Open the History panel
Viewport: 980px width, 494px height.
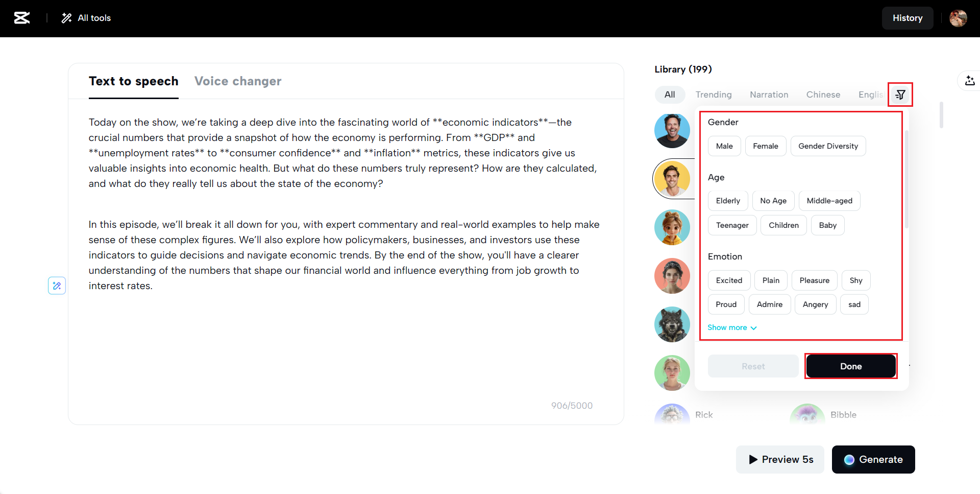click(907, 18)
